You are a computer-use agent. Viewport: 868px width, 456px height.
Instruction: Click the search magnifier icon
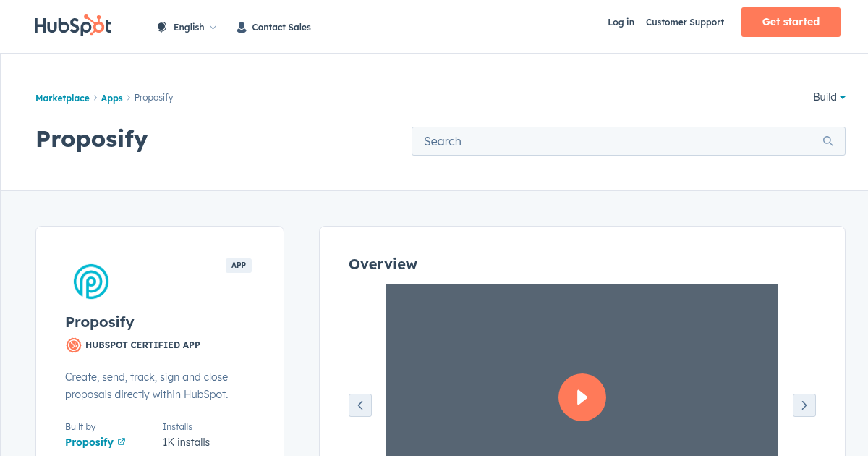827,141
